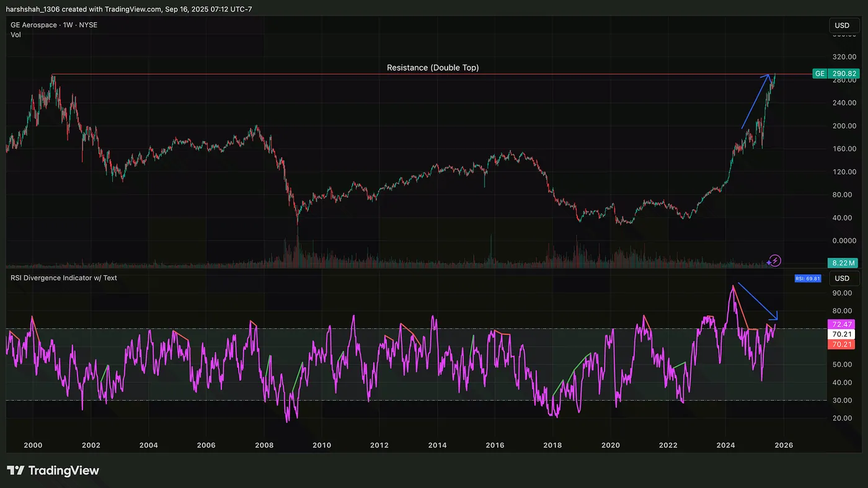Select the magenta 72.47 RSI value label
Image resolution: width=868 pixels, height=488 pixels.
tap(842, 324)
